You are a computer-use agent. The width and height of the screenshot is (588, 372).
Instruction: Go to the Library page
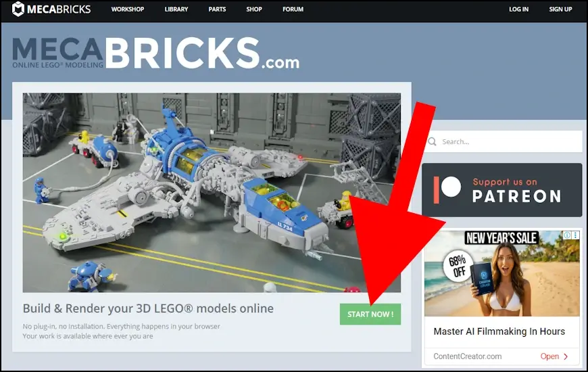click(x=176, y=9)
